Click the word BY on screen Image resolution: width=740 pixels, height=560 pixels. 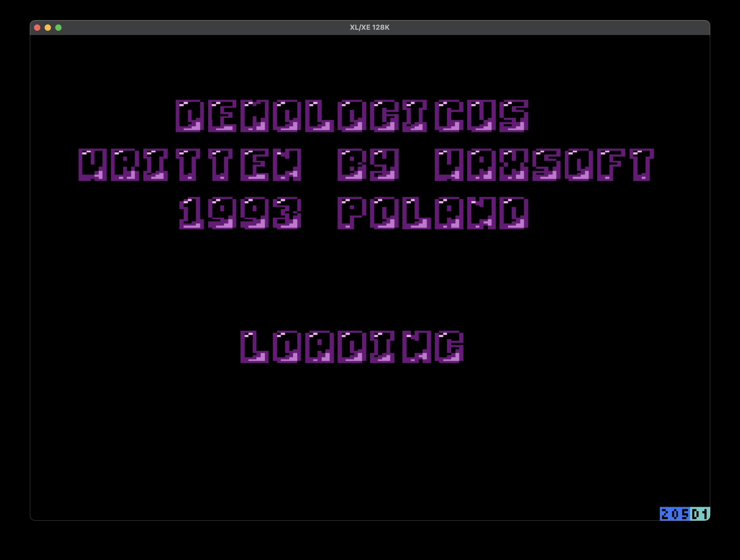(x=368, y=165)
